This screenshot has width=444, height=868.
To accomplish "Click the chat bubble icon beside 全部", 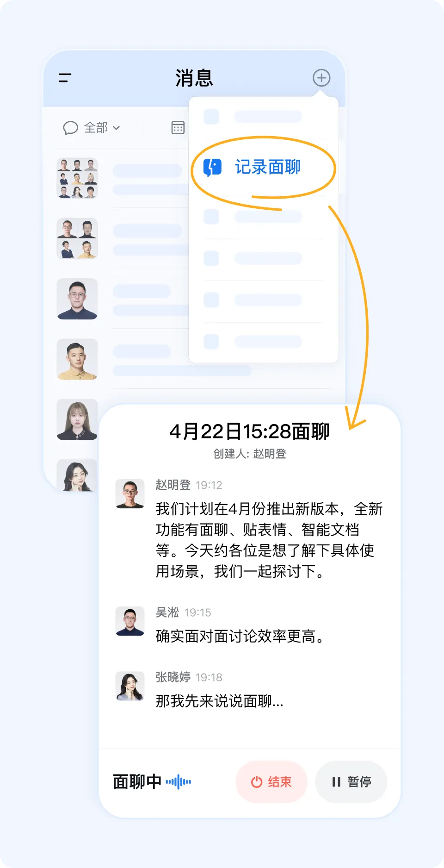I will click(x=70, y=128).
